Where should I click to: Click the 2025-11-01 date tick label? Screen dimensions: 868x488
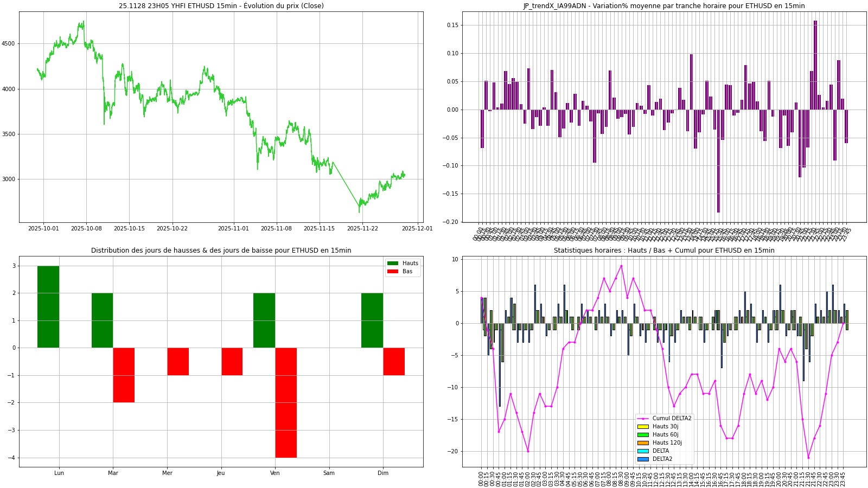[233, 229]
